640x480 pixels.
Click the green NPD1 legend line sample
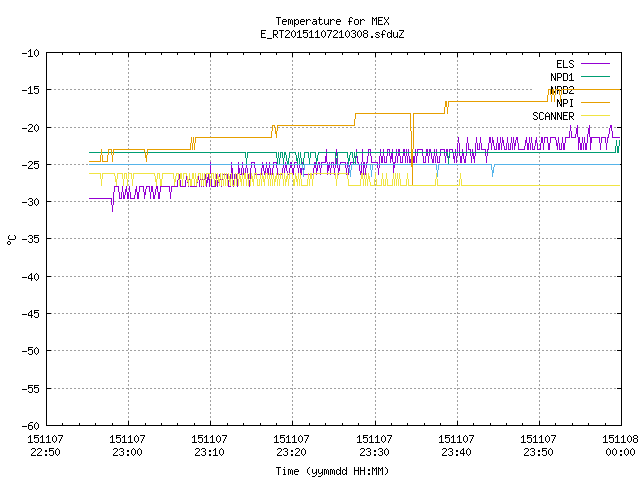coord(595,77)
